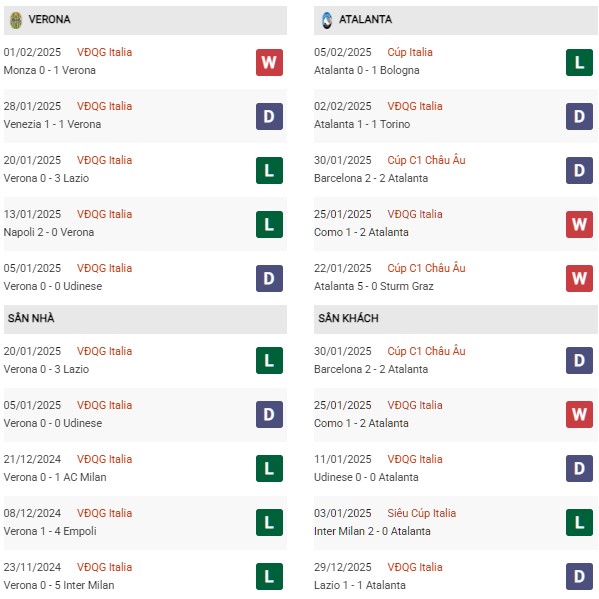Click the L badge for Verona 1-4 Empoli
Viewport: 599px width, 599px height.
coord(269,522)
